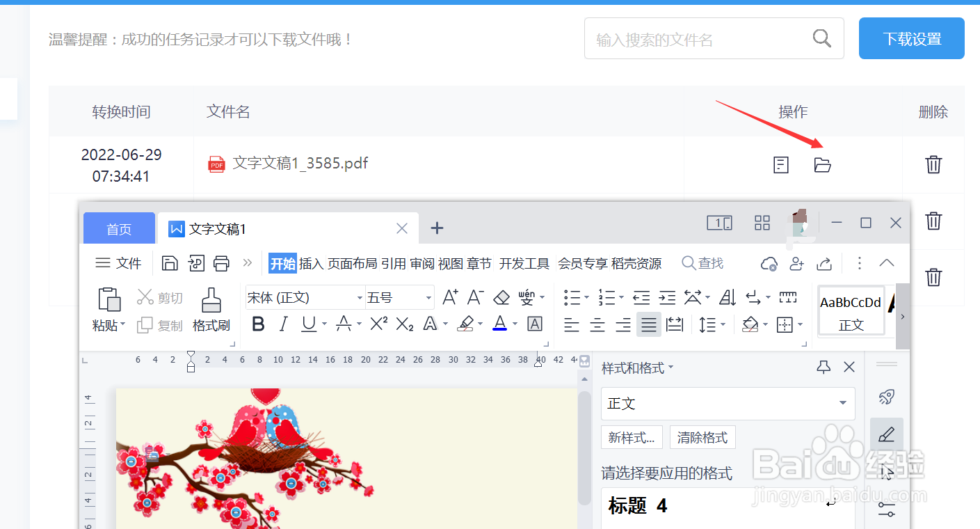The width and height of the screenshot is (980, 529).
Task: Click the 新样式... button
Action: coord(632,438)
